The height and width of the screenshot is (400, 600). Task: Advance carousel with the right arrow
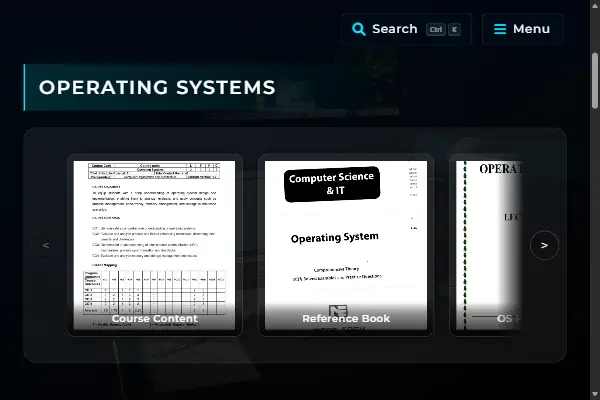[x=544, y=245]
